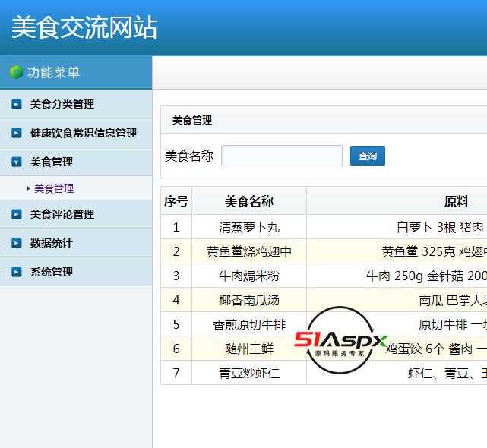Click ingredient cell starting 黄鱼鲞 325克
The width and height of the screenshot is (487, 448).
click(397, 251)
